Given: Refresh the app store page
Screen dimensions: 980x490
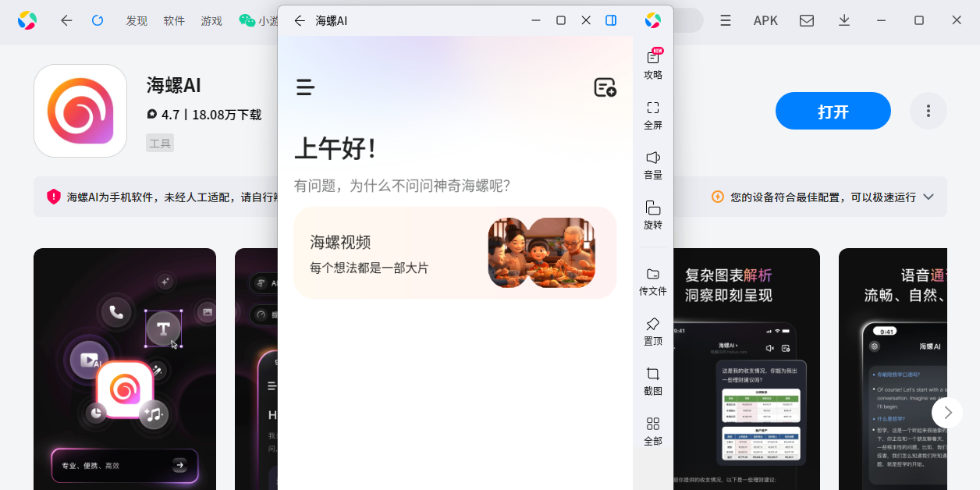Looking at the screenshot, I should click(98, 20).
